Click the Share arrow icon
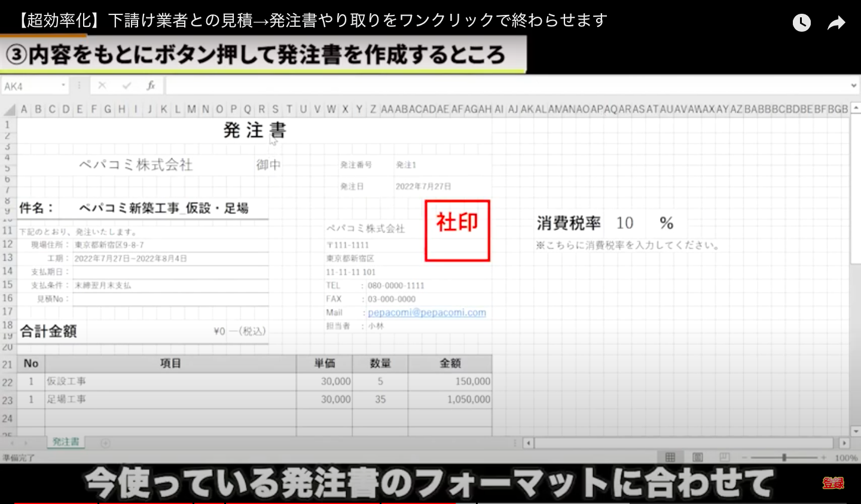 point(836,23)
